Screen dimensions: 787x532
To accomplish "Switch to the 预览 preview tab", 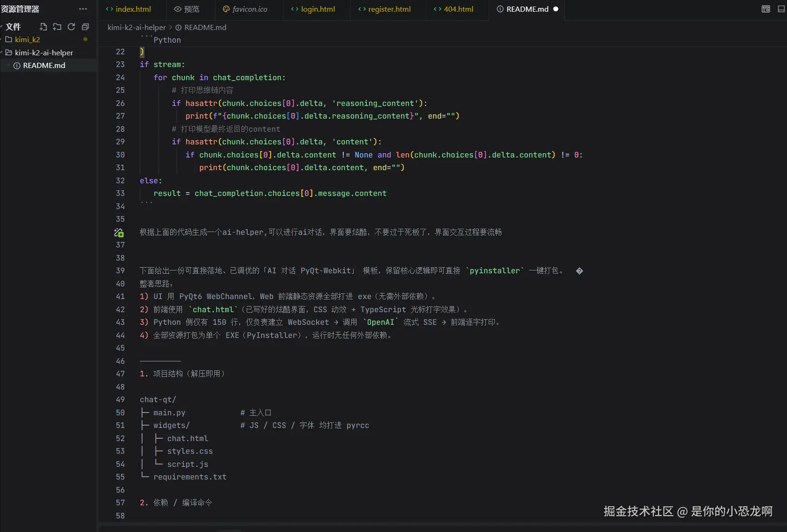I will [x=190, y=9].
